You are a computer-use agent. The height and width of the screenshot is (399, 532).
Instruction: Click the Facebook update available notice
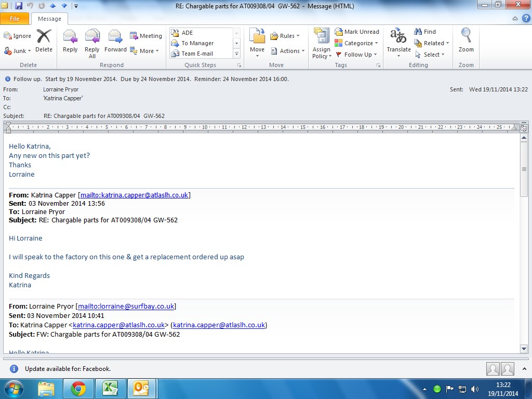click(x=68, y=369)
